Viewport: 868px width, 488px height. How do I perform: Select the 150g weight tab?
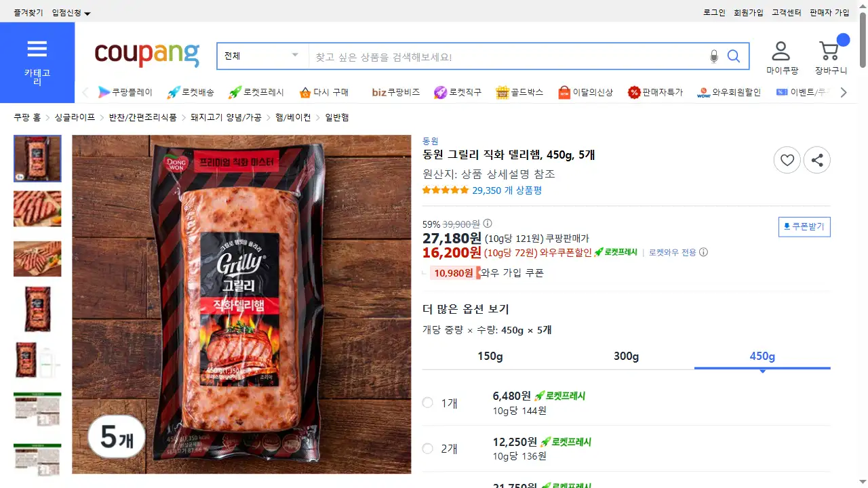pyautogui.click(x=490, y=357)
